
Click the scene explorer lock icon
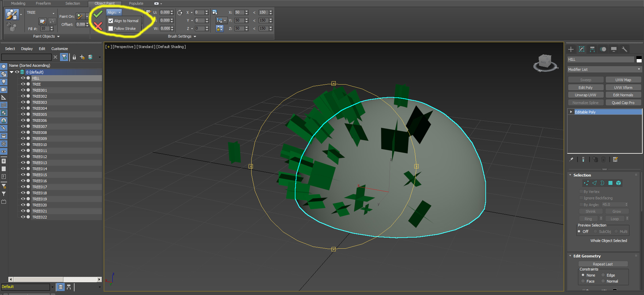coord(74,57)
